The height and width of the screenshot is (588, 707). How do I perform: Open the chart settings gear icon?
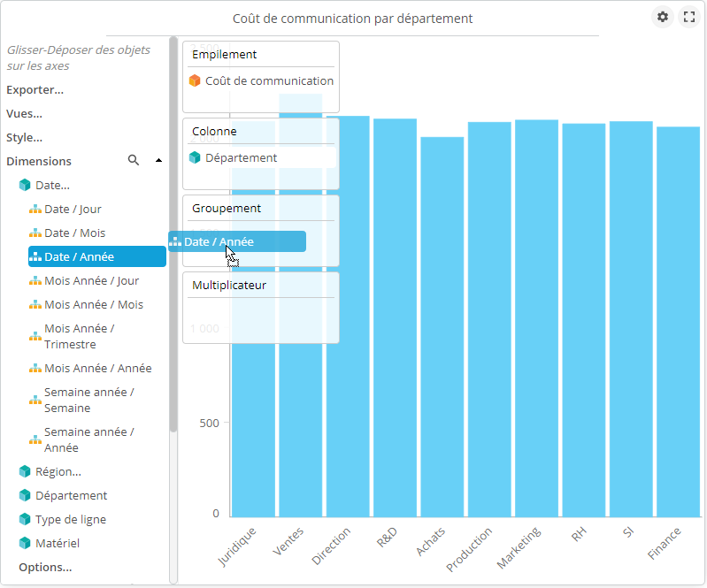(x=662, y=17)
